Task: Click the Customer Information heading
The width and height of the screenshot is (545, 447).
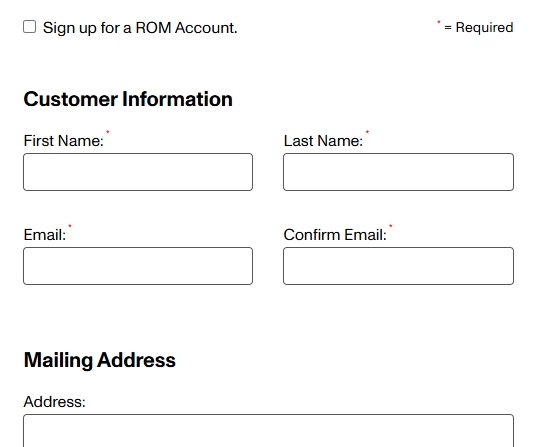Action: 128,99
